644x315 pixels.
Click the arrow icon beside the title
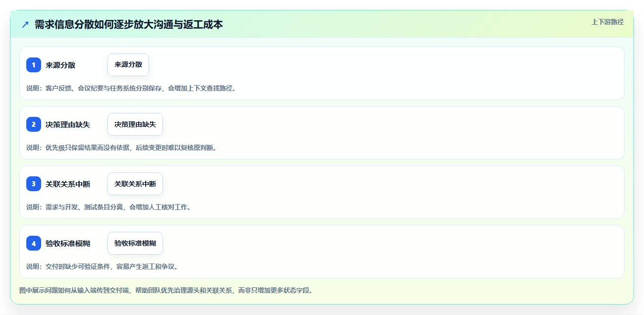pyautogui.click(x=25, y=24)
